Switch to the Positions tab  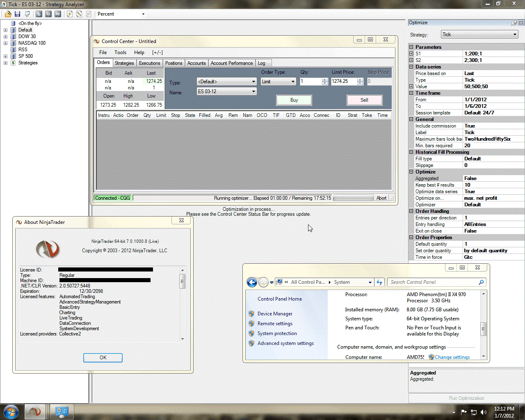(x=174, y=63)
